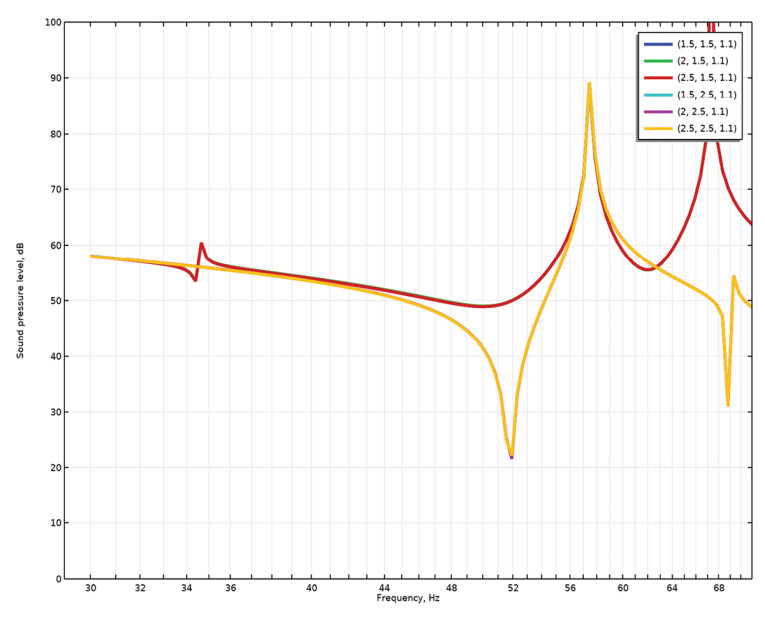The image size is (765, 623).
Task: Select legend label (2, 2.5, 1.1)
Action: (x=703, y=112)
